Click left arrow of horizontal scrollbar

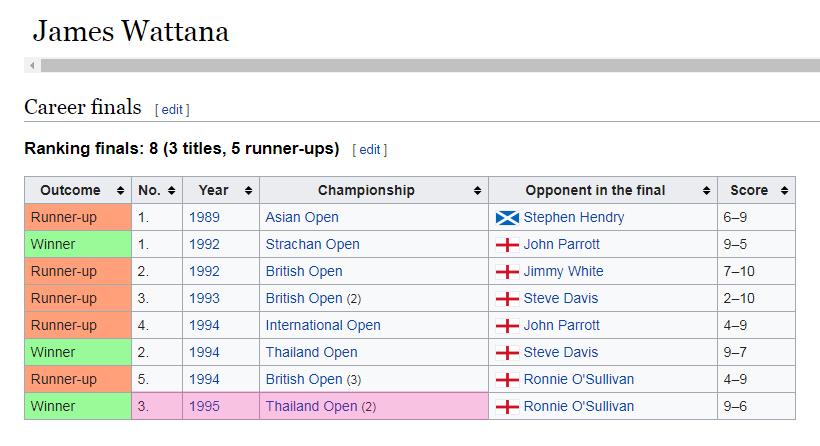[32, 65]
